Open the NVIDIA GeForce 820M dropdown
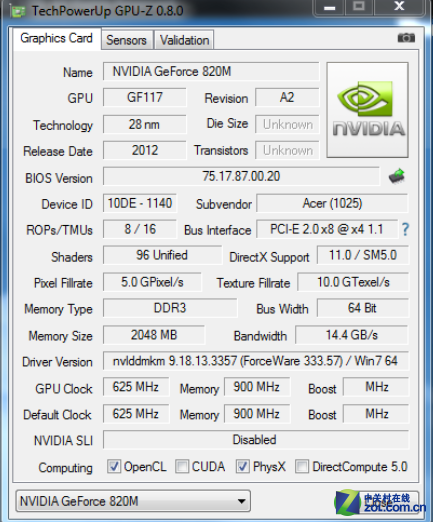Viewport: 433px width, 522px height. (133, 501)
